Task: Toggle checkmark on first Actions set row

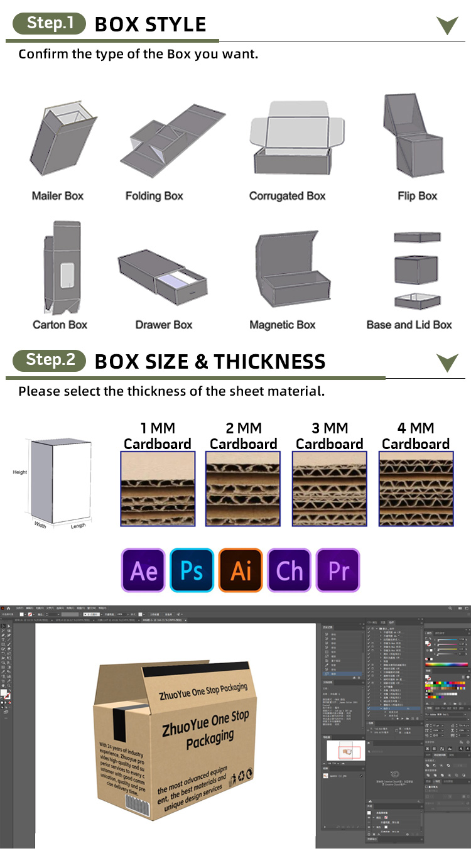Action: (369, 629)
